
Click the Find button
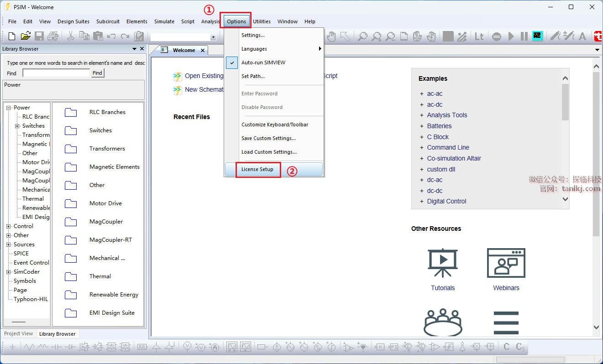98,73
